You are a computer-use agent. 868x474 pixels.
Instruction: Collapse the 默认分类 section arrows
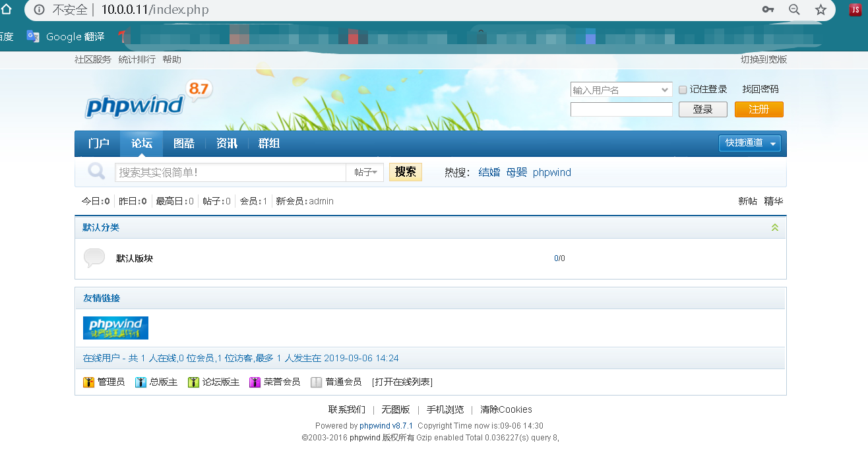[775, 227]
